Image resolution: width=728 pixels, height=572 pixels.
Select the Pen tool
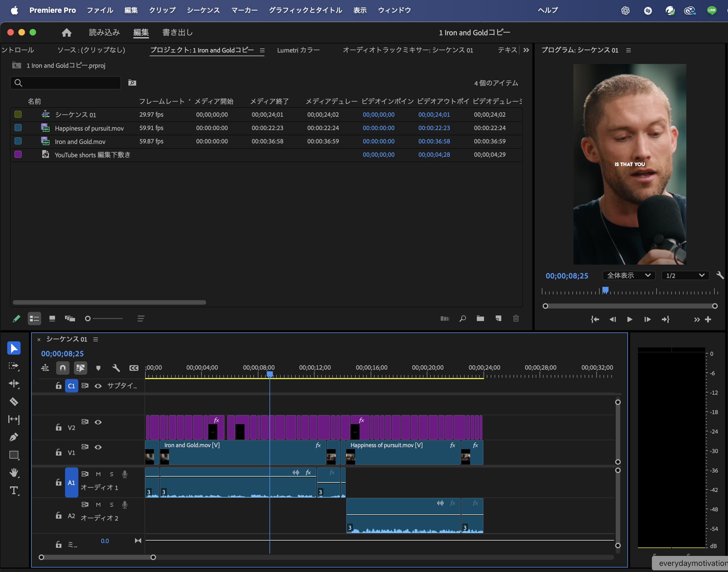pos(14,437)
